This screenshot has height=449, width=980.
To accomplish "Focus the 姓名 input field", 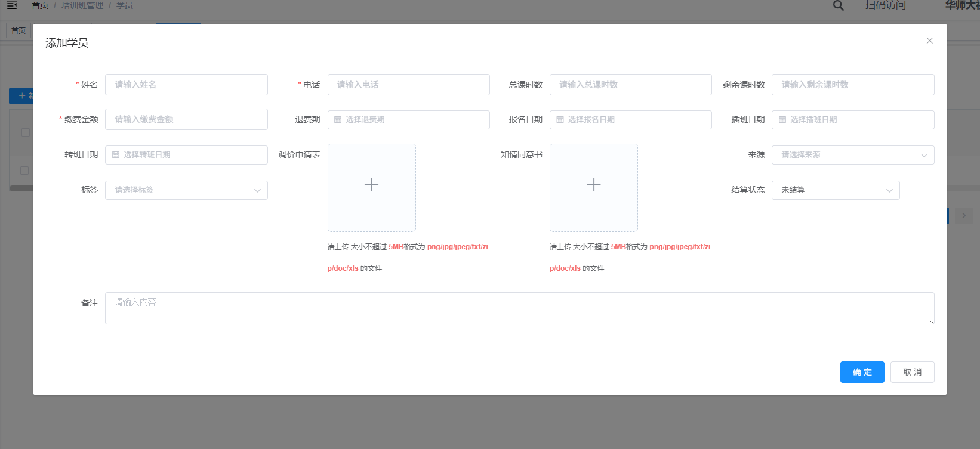I will click(186, 85).
